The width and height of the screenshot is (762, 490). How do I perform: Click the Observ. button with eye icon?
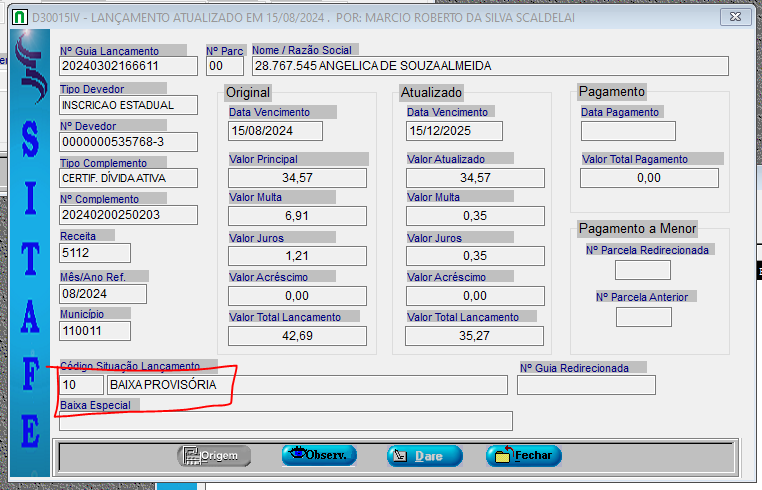tap(319, 455)
